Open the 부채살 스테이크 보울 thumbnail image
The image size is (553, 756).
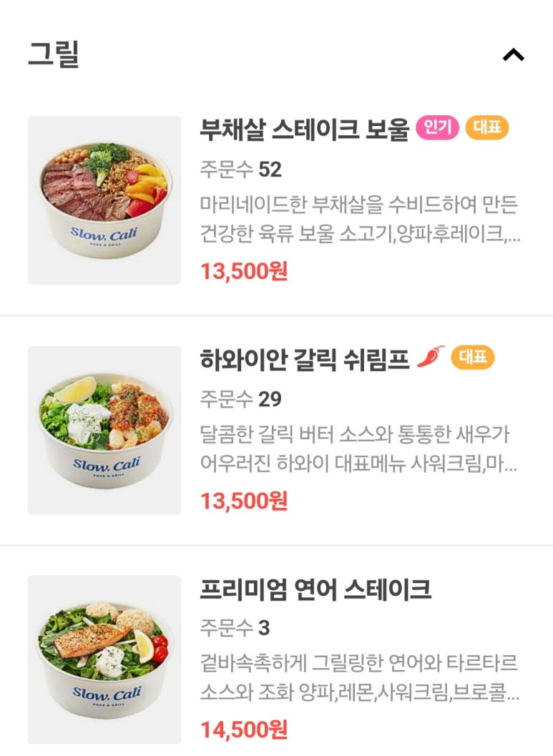(x=104, y=200)
